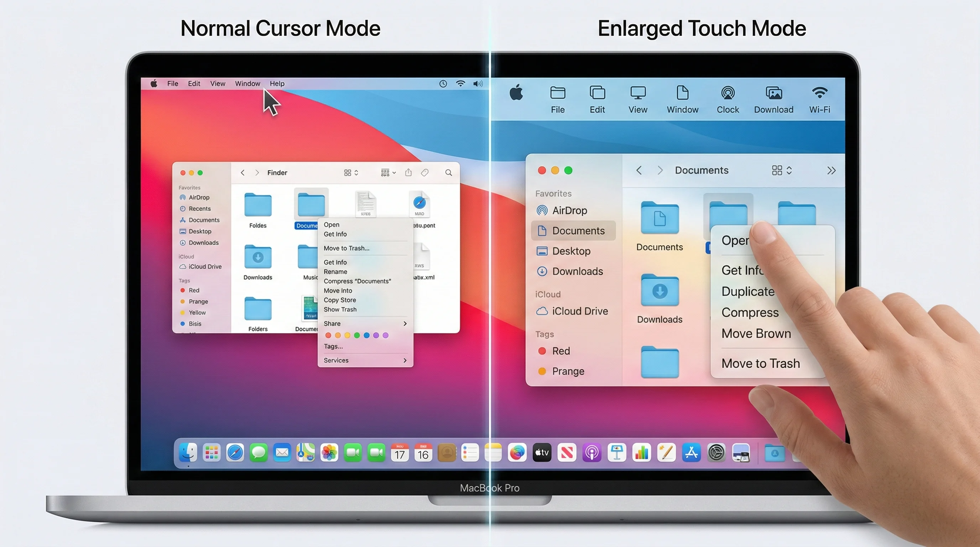The image size is (980, 547).
Task: Tap the enlarged Download icon in touch mode
Action: 774,100
